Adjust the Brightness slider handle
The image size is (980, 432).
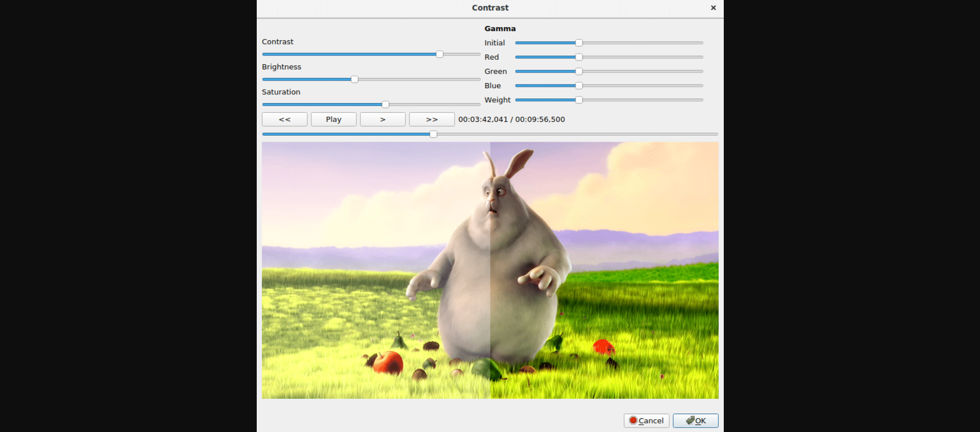point(355,79)
